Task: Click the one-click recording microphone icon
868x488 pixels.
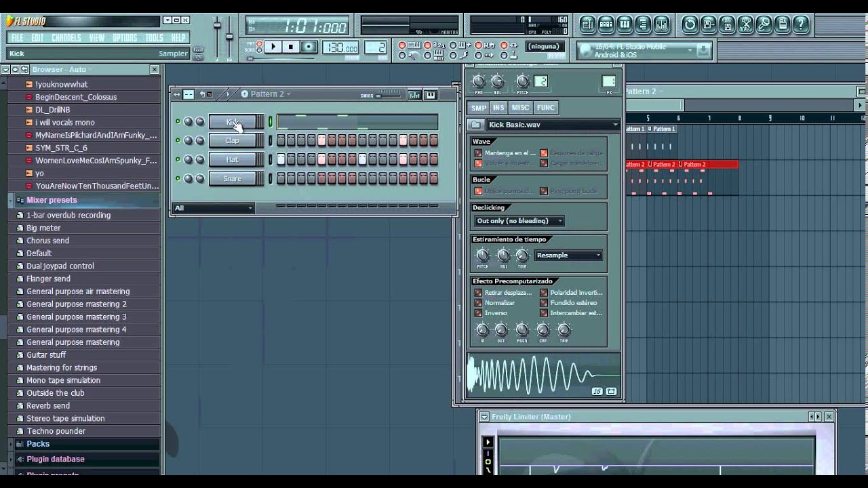Action: pos(764,25)
